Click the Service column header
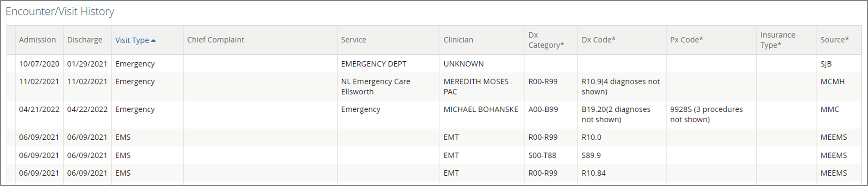Screen dimensions: 868x186 coord(353,40)
